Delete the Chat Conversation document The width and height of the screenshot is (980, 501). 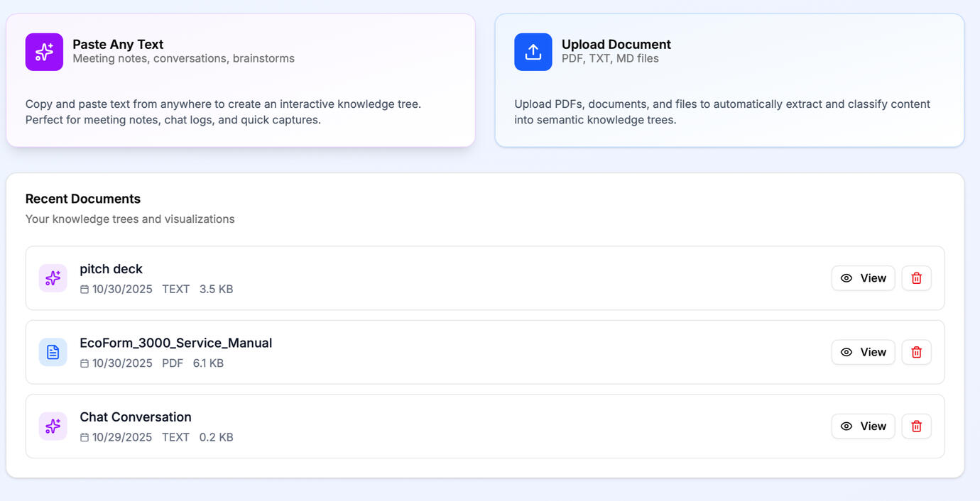tap(916, 426)
